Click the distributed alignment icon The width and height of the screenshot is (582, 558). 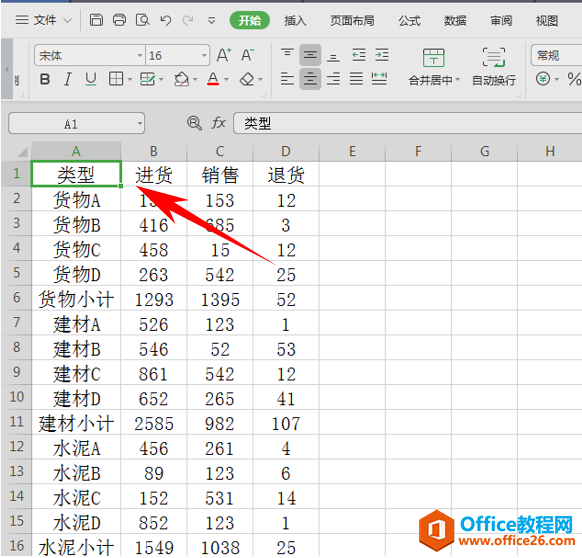[x=379, y=79]
